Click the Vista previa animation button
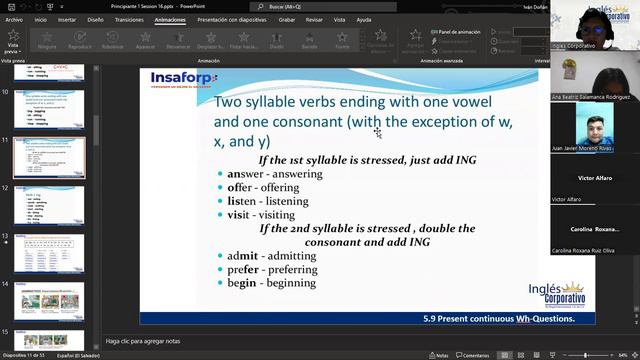Viewport: 640px width, 360px height. 13,42
